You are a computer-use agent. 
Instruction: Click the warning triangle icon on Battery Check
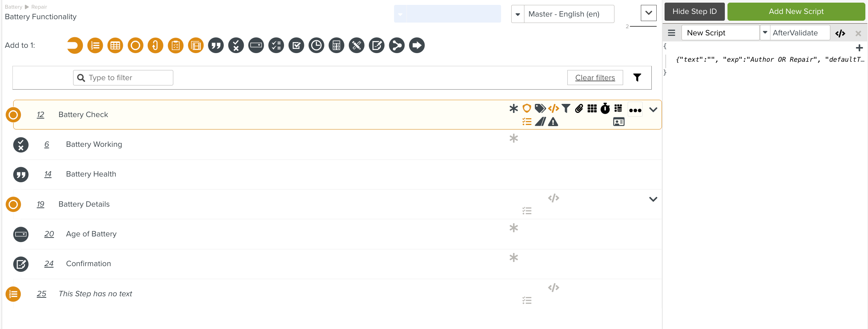pyautogui.click(x=553, y=122)
